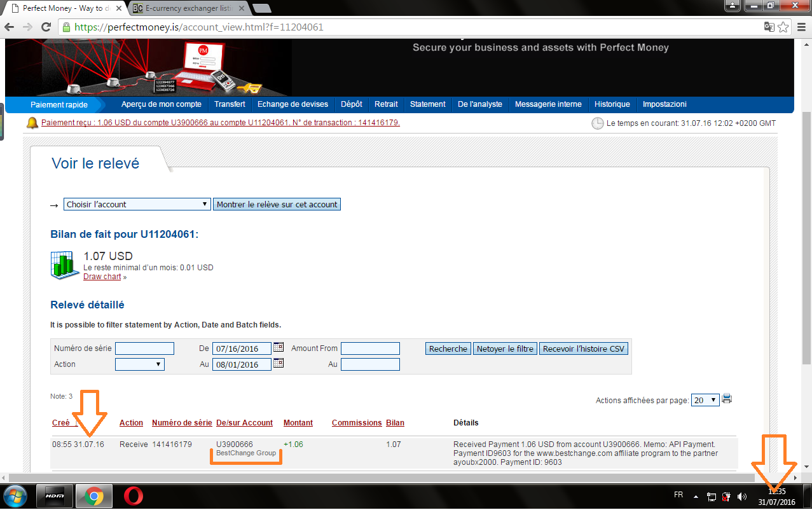
Task: Open the Paiement reçu notification link
Action: 220,123
